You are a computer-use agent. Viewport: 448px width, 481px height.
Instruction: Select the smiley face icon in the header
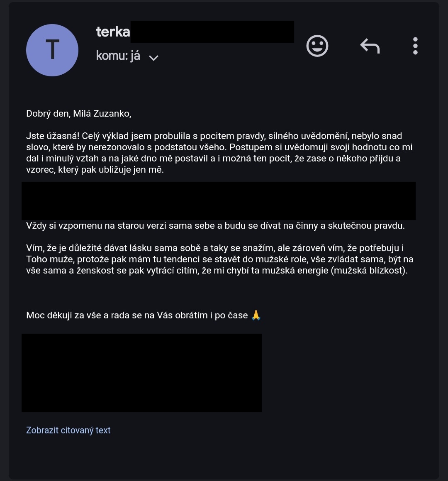pos(317,46)
